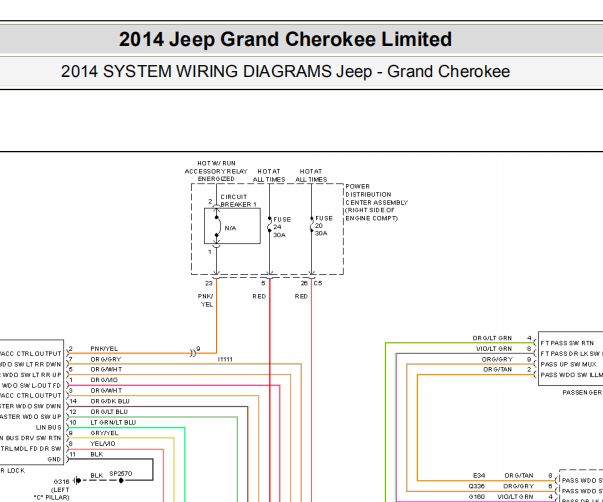This screenshot has width=603, height=502.
Task: Click the title "2014 Jeep Grand Cherokee Limited"
Action: 285,39
